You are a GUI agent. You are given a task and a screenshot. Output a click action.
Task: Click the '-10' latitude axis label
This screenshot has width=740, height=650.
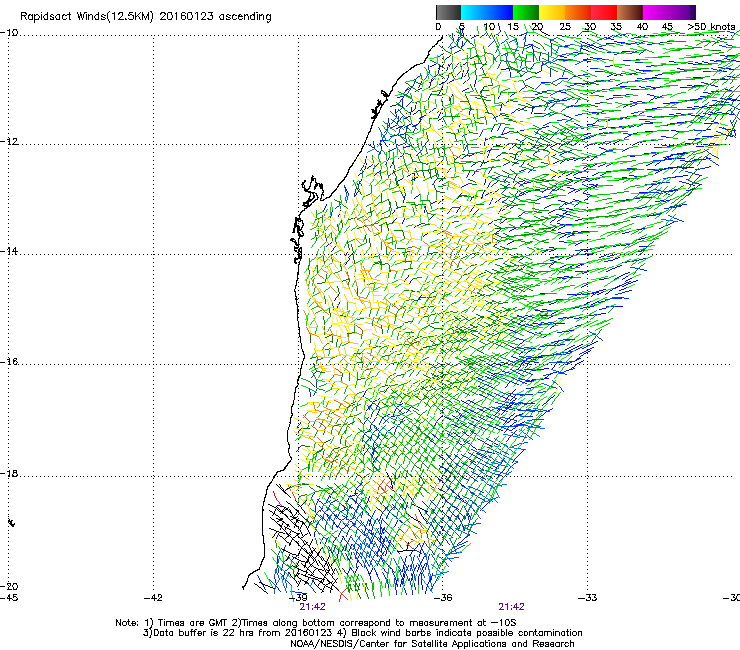[x=9, y=33]
